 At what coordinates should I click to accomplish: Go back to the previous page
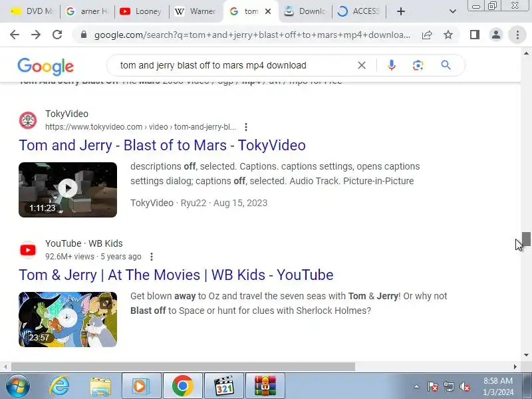point(14,35)
